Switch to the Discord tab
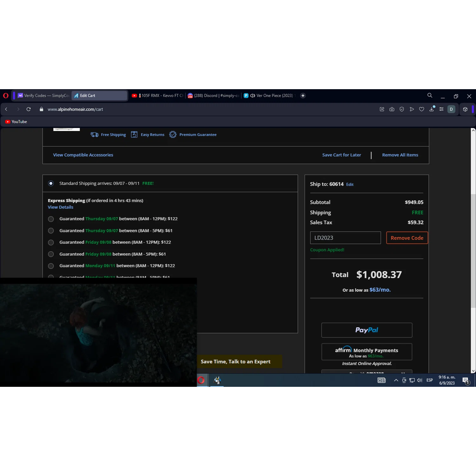This screenshot has width=476, height=476. (213, 96)
